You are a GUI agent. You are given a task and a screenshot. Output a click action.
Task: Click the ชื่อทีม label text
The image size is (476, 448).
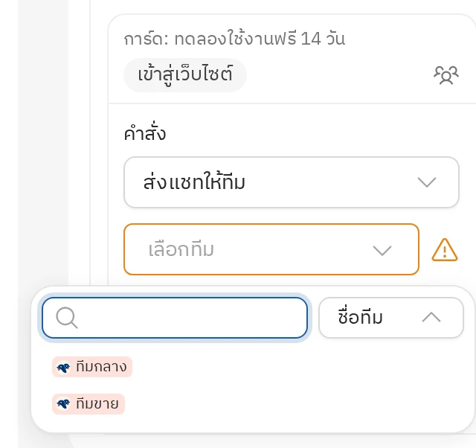[360, 317]
